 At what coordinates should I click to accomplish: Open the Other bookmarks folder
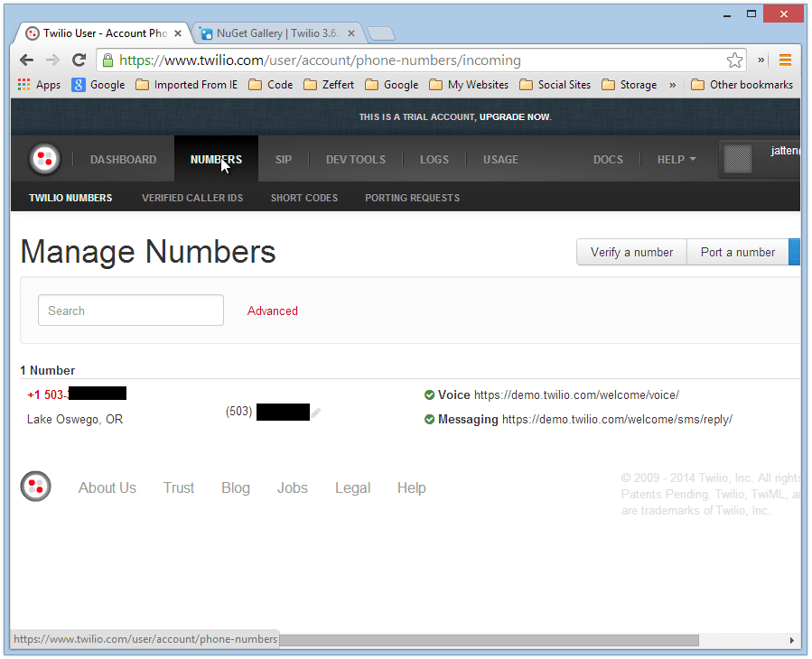click(742, 84)
